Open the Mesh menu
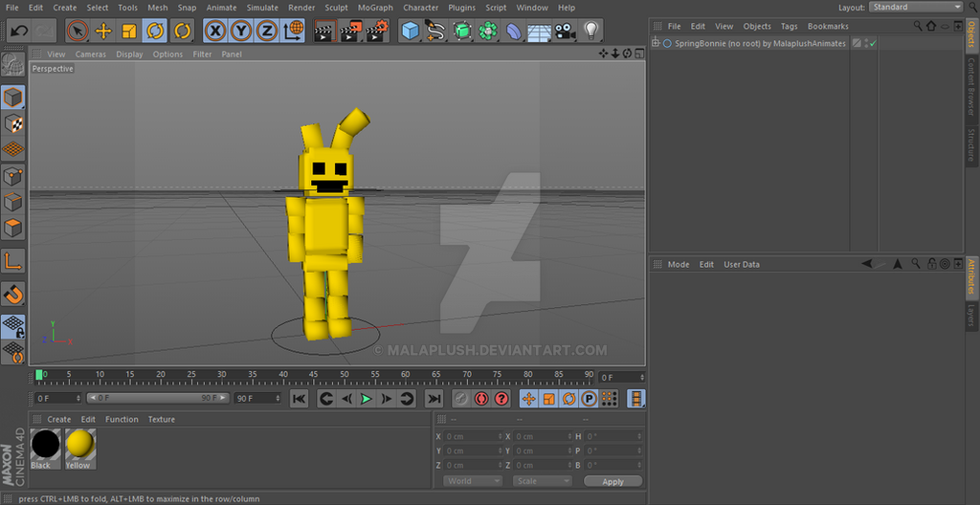The image size is (980, 505). 158,8
